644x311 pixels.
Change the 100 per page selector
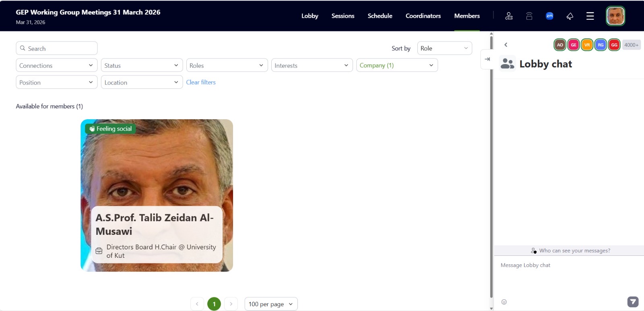pos(271,304)
